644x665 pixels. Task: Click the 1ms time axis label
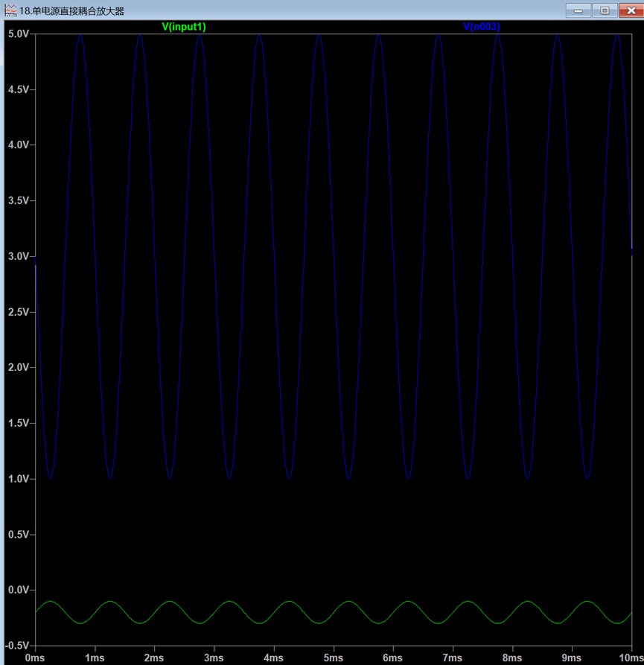[x=95, y=658]
